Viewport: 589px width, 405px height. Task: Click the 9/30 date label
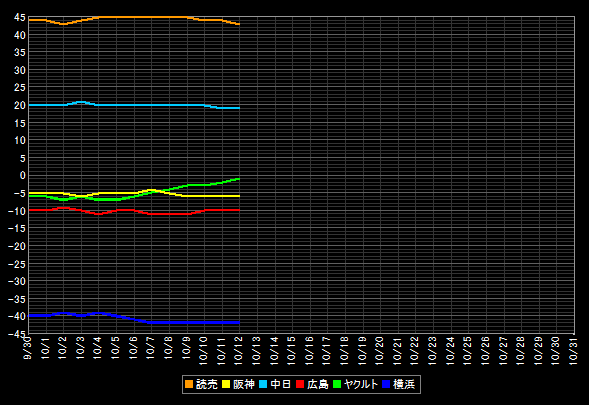pyautogui.click(x=27, y=348)
